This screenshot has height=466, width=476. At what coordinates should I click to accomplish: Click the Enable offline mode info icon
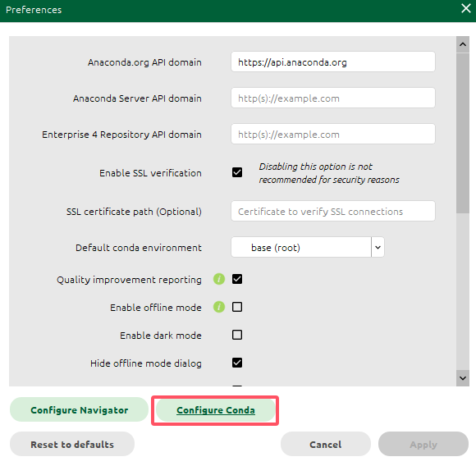pyautogui.click(x=219, y=307)
